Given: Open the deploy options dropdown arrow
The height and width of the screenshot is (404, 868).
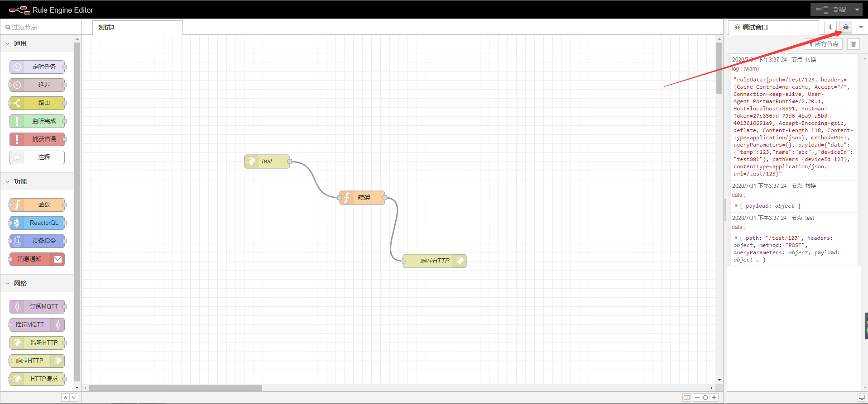Looking at the screenshot, I should [x=857, y=10].
